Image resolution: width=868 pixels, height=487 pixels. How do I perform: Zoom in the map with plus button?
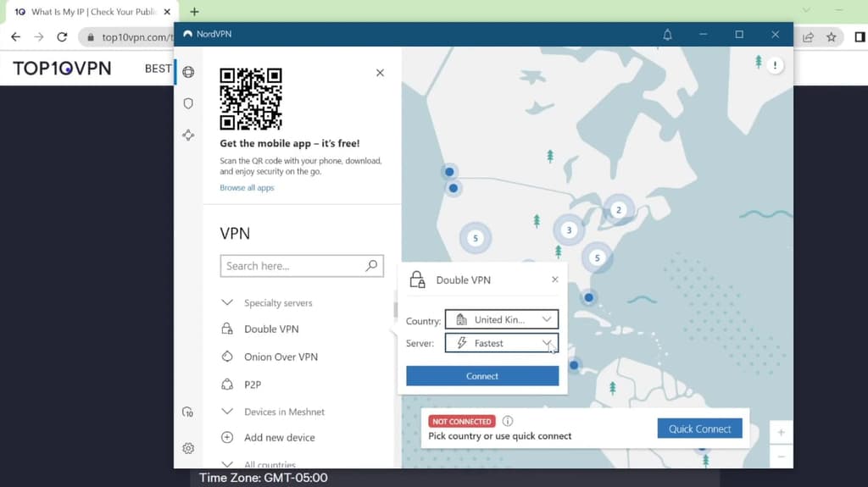[x=781, y=432]
